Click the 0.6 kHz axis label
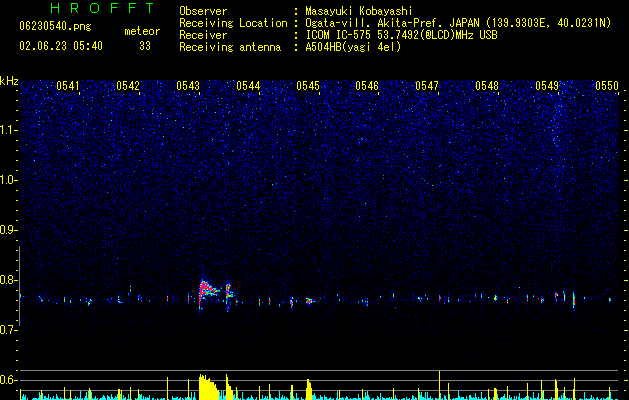The image size is (629, 400). point(9,380)
